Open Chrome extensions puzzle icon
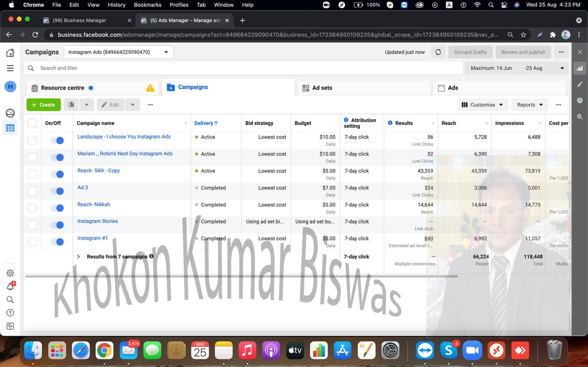Image resolution: width=588 pixels, height=367 pixels. point(553,35)
